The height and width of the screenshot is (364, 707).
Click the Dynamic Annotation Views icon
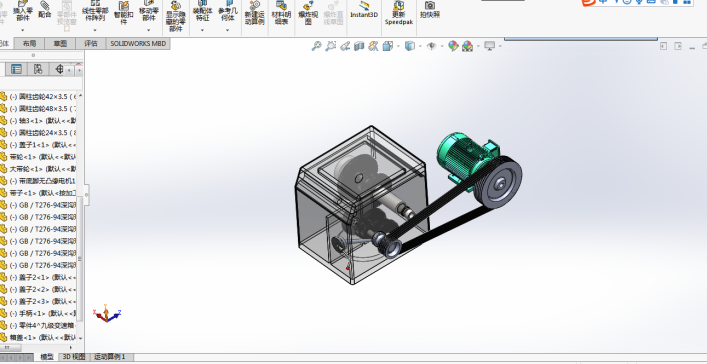(373, 46)
